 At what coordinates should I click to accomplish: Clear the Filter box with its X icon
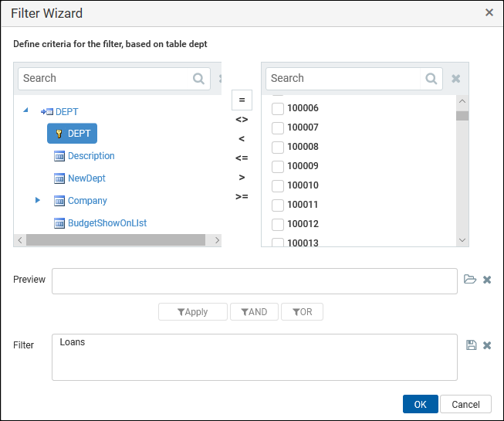[x=487, y=345]
